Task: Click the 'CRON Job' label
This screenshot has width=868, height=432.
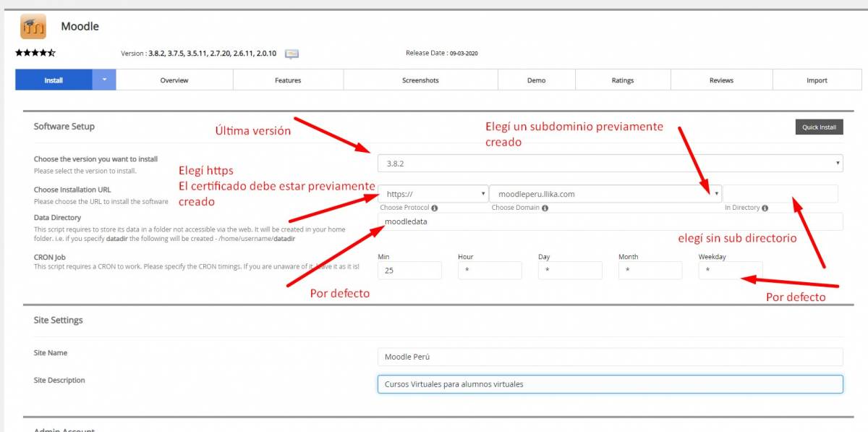Action: (50, 256)
